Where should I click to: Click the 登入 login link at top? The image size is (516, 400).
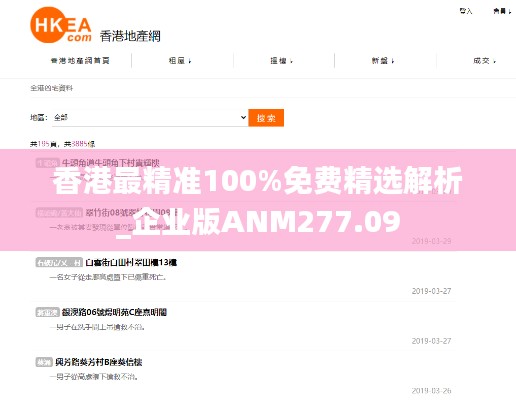coord(466,11)
